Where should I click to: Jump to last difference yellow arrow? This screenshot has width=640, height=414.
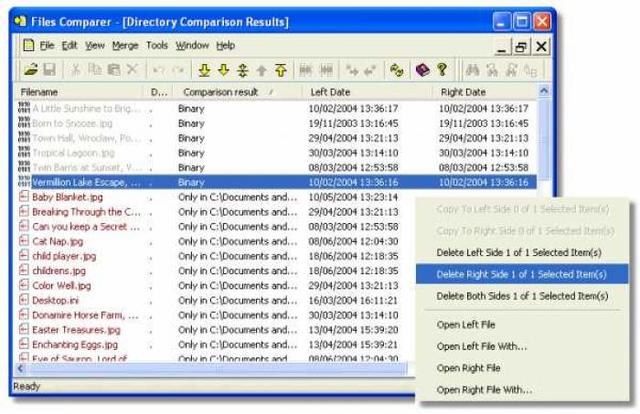point(204,70)
